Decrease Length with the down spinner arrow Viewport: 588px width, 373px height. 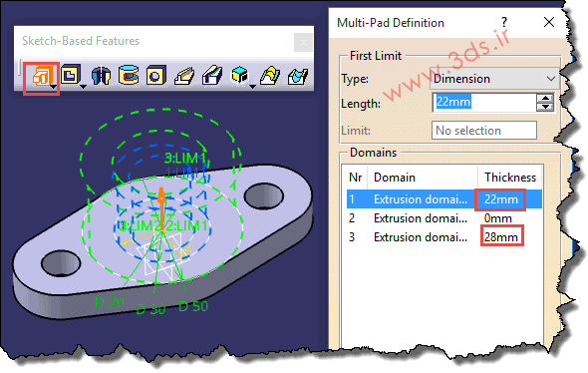tap(545, 107)
